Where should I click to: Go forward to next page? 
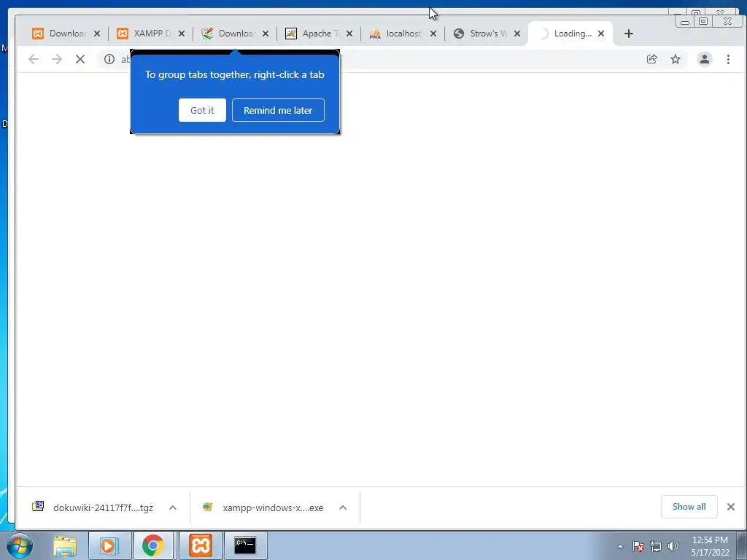(x=57, y=59)
